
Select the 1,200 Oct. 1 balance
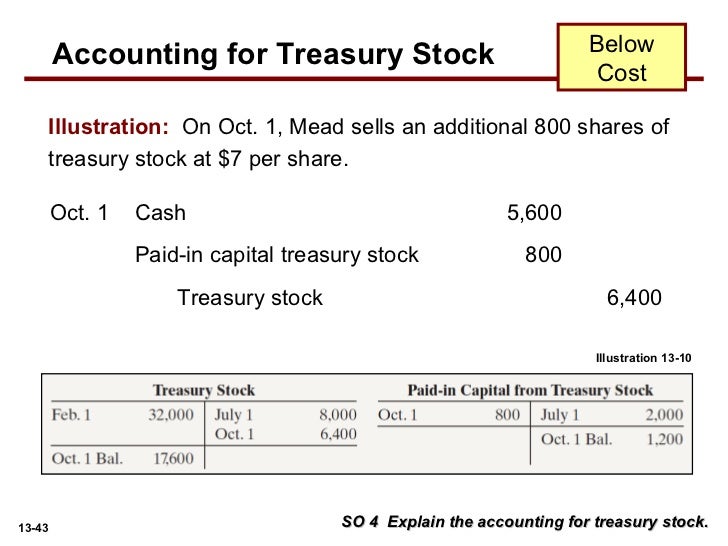664,438
